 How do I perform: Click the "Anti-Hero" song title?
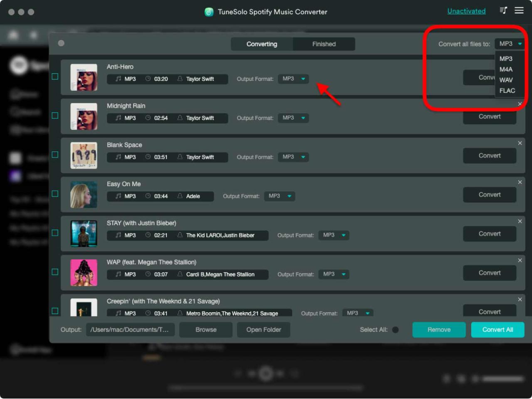pos(120,66)
